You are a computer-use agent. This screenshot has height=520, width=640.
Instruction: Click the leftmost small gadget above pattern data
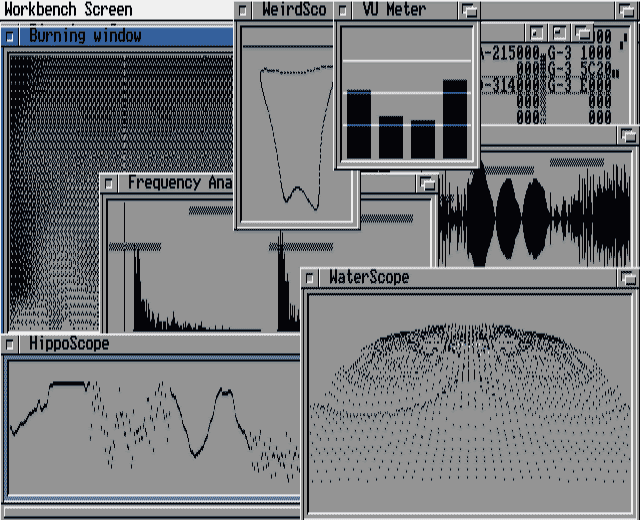coord(538,33)
